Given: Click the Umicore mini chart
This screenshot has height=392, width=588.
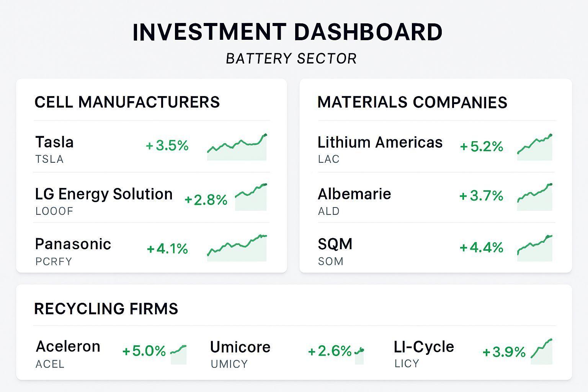Looking at the screenshot, I should pyautogui.click(x=359, y=355).
